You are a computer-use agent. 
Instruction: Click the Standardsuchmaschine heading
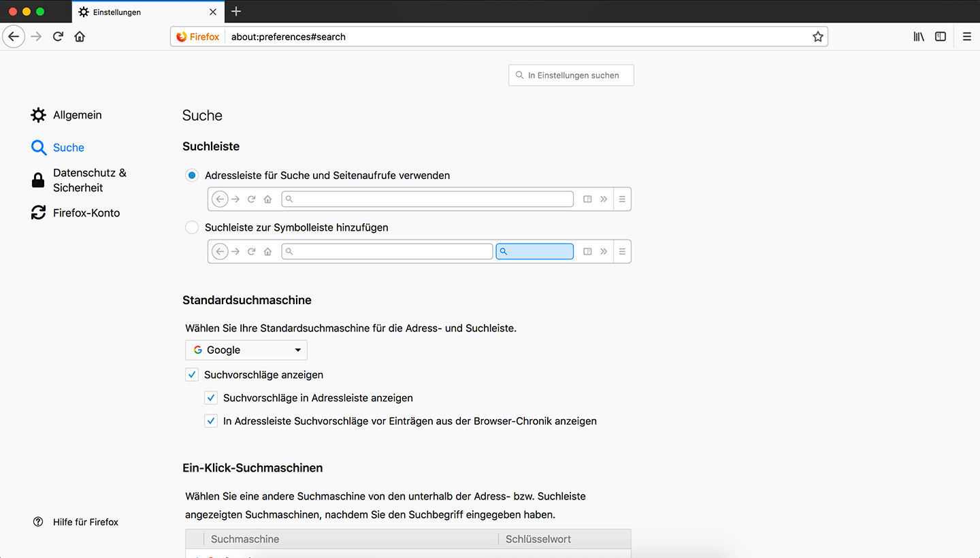[x=247, y=300]
